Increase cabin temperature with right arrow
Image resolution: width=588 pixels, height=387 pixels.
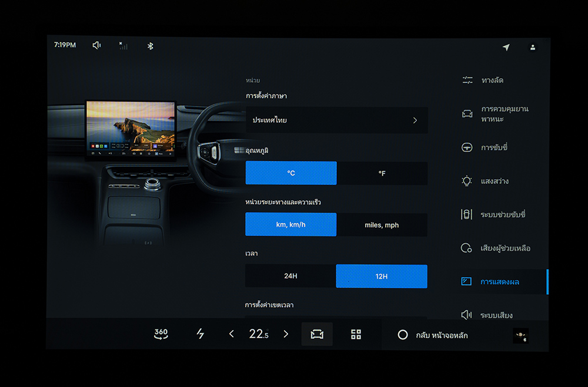(x=286, y=334)
